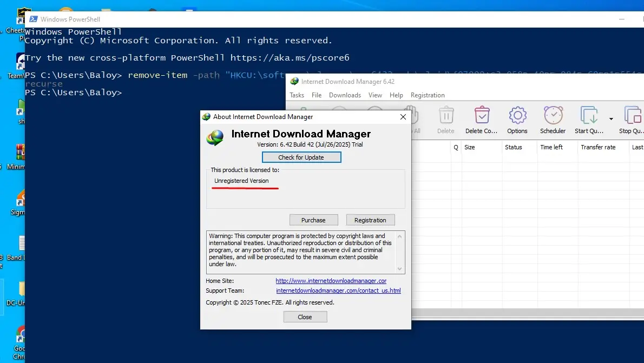Open the Help menu in IDM

[x=396, y=95]
